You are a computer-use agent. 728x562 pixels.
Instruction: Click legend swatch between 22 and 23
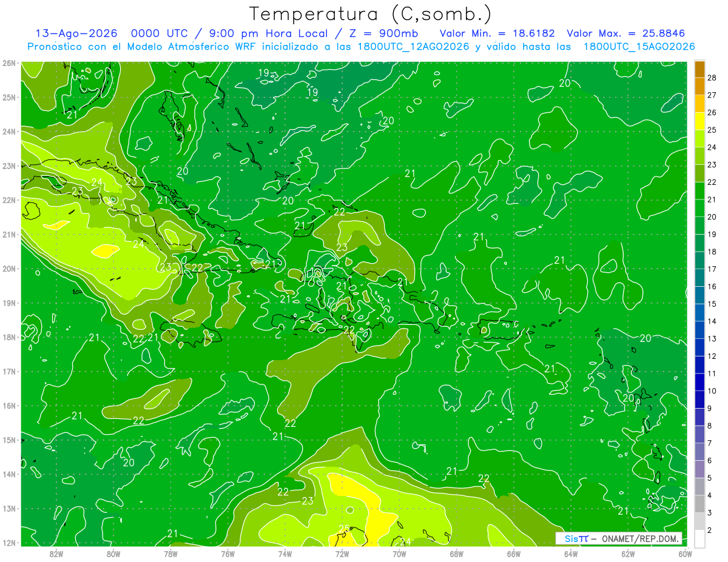coord(699,173)
